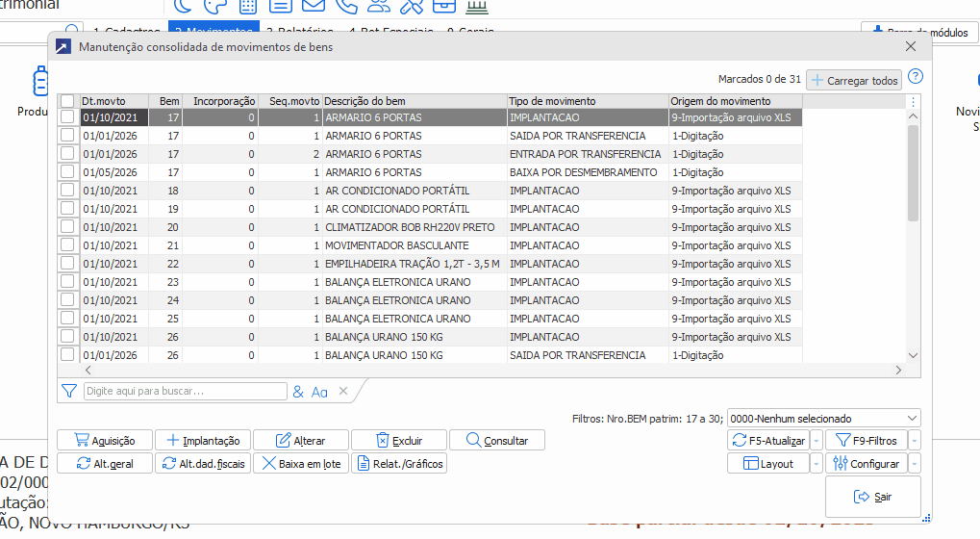Select the BALANÇA ELETRONICA URANO row for Bem 23
The width and height of the screenshot is (980, 539).
pyautogui.click(x=431, y=281)
